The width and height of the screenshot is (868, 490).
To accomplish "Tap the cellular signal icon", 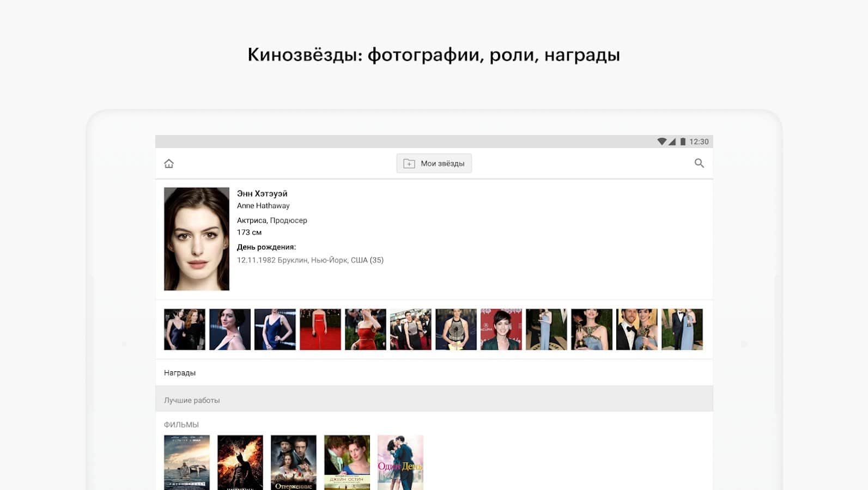I will tap(672, 142).
